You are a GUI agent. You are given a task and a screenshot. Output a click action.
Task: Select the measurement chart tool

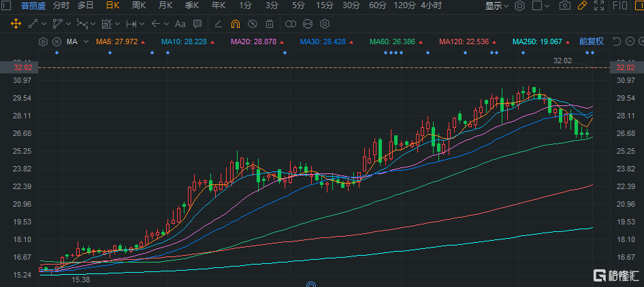tap(107, 24)
